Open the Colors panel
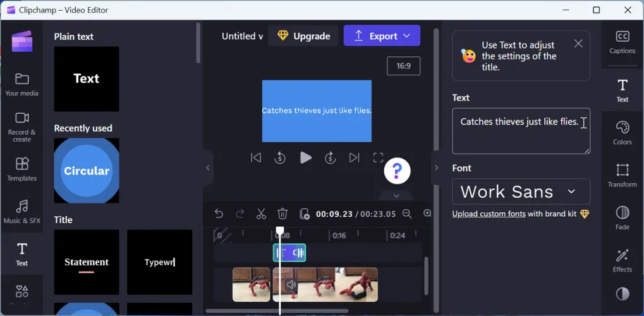 622,133
